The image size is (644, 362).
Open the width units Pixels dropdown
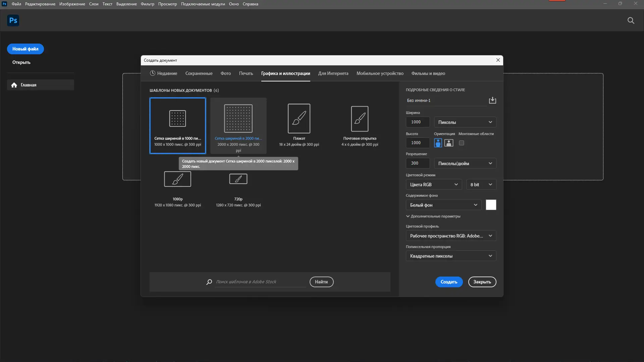pyautogui.click(x=465, y=122)
